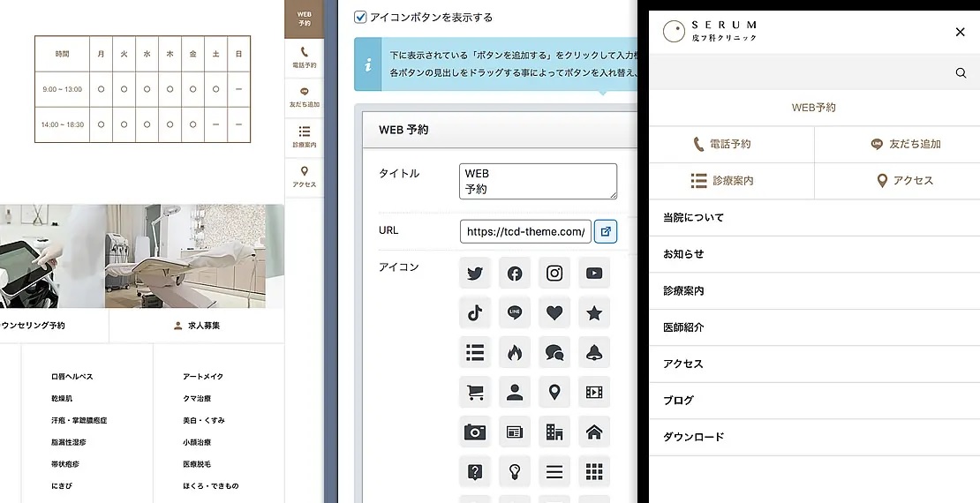Click the URL input field
980x503 pixels.
(x=524, y=231)
